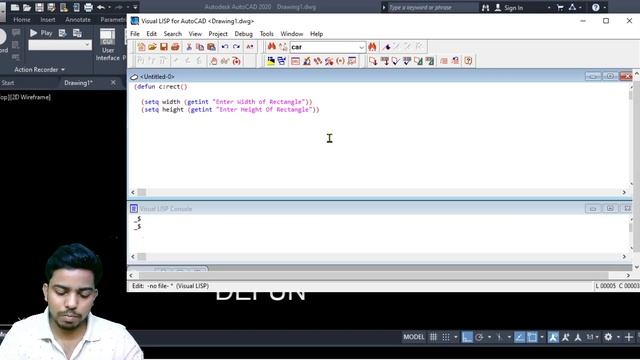
Task: Toggle the drawing grid display in AutoCAD status bar
Action: (x=433, y=337)
